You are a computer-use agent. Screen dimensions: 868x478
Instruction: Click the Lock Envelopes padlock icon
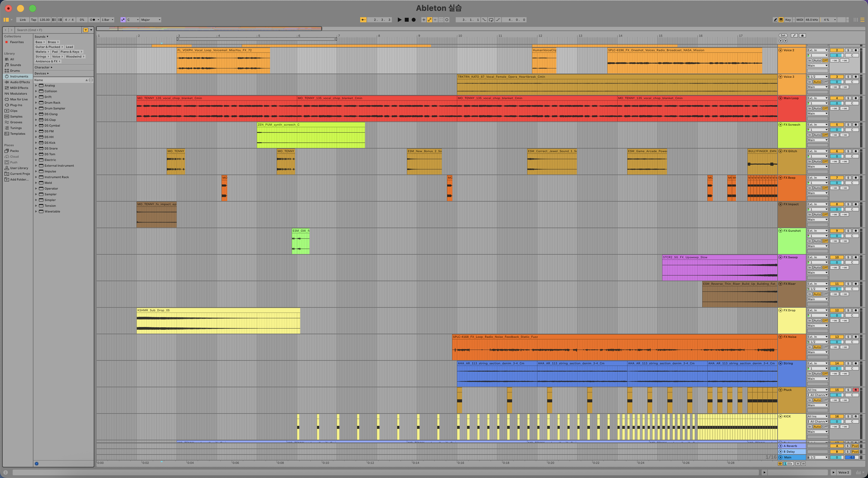802,35
